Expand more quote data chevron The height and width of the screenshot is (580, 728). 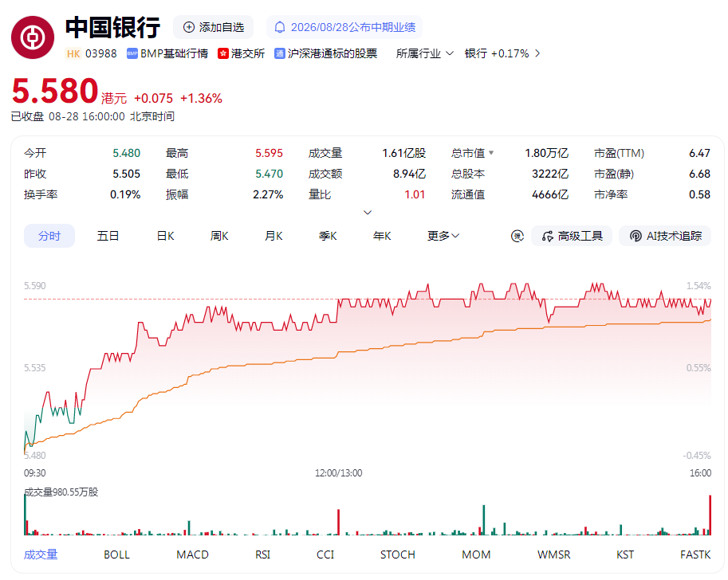368,213
